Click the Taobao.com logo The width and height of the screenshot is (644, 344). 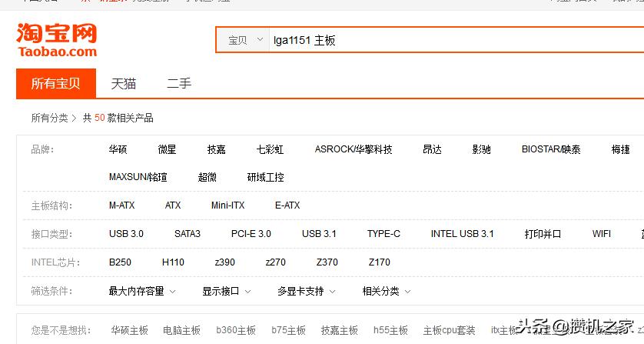[x=57, y=40]
